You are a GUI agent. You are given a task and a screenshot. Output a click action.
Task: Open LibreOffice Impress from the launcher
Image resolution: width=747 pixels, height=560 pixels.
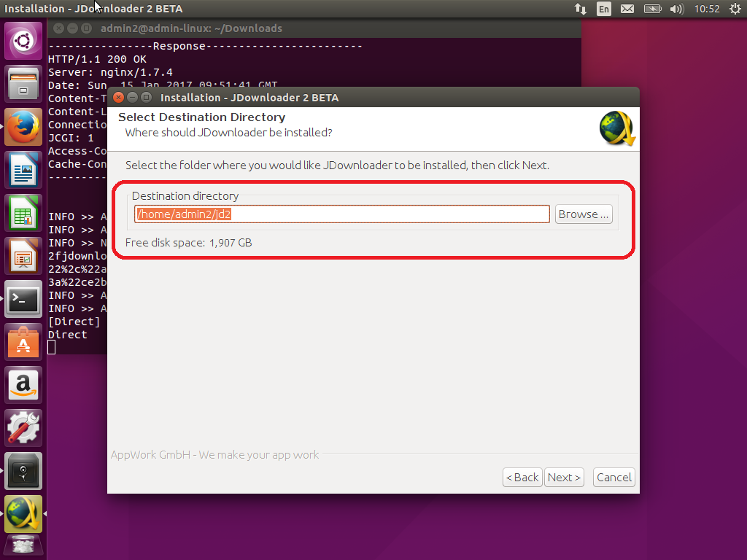point(23,256)
